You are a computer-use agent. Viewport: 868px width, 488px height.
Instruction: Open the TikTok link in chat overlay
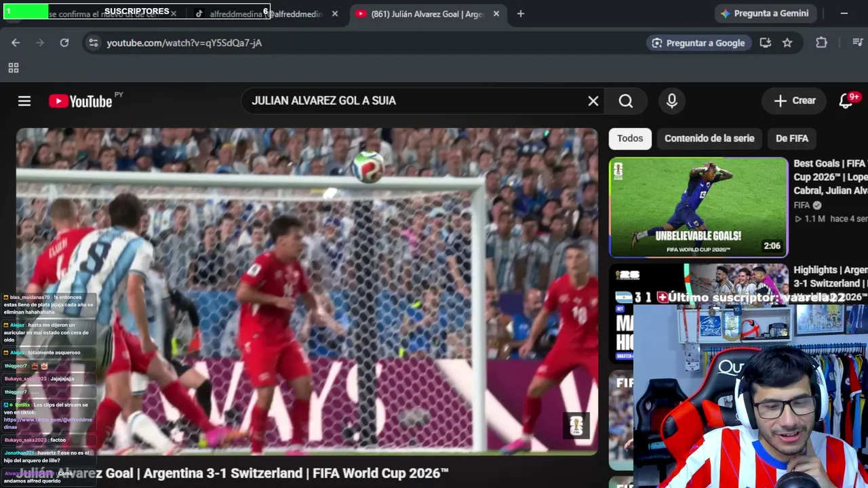pos(48,423)
